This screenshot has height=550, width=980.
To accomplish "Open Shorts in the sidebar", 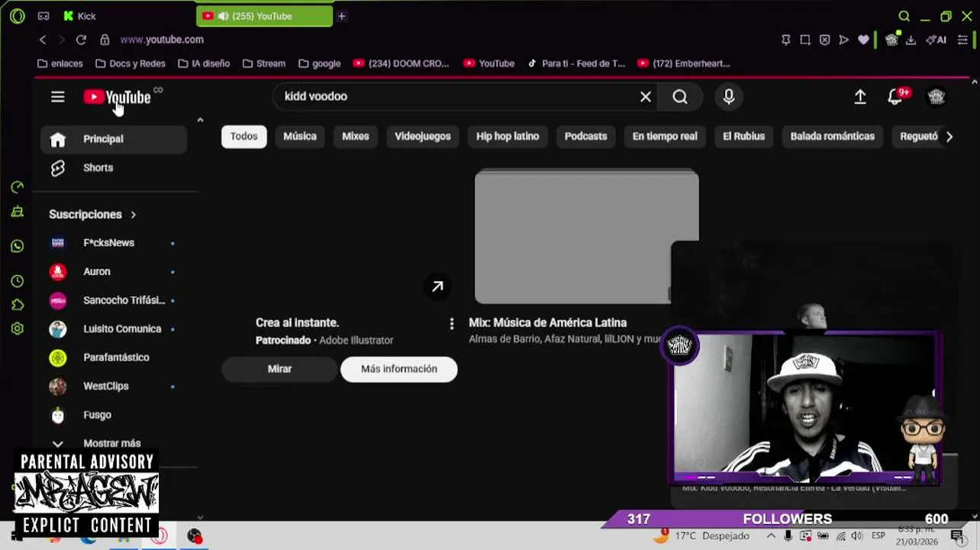I will [x=114, y=168].
